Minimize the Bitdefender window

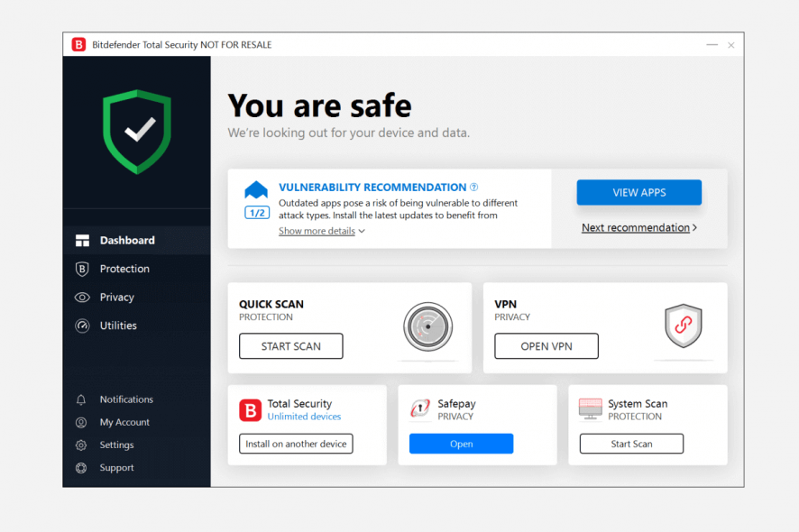click(712, 45)
